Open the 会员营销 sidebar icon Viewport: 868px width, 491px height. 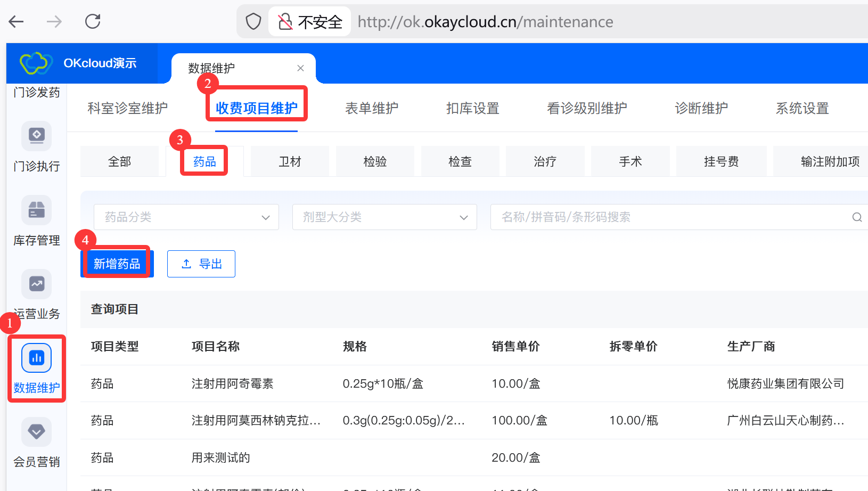pos(36,432)
